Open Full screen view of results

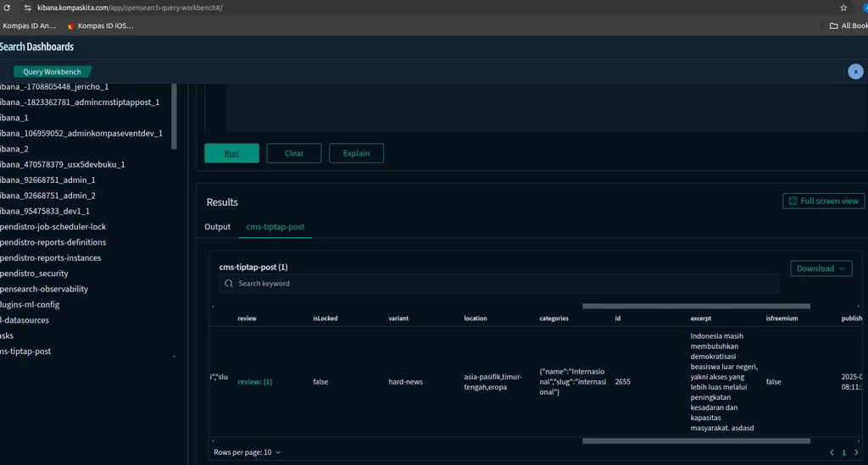[823, 201]
